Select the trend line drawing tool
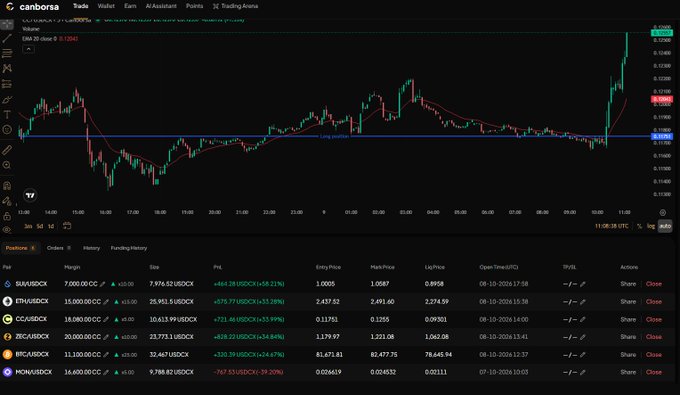This screenshot has width=680, height=395. click(7, 39)
